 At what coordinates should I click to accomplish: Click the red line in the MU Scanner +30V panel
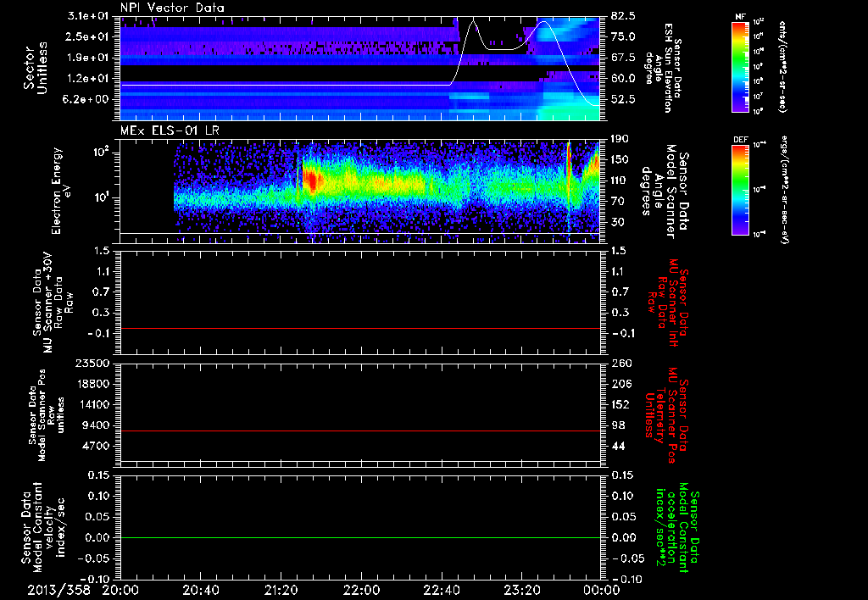tap(360, 328)
